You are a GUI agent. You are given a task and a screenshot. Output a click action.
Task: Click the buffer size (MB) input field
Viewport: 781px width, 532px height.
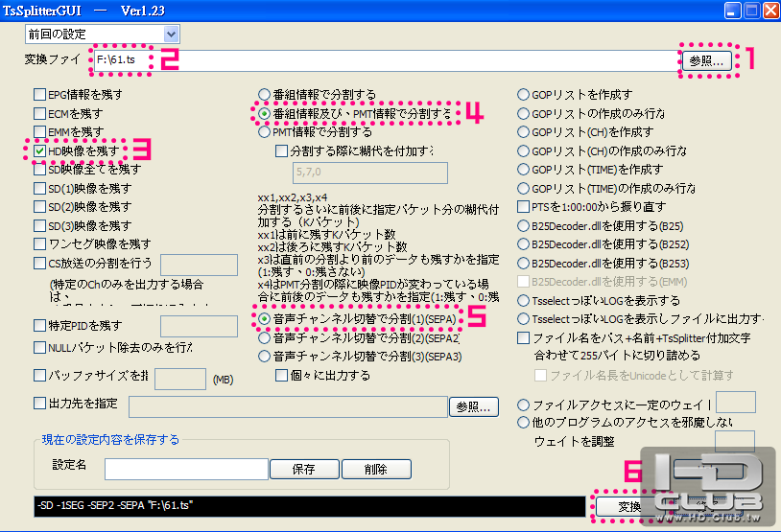[x=180, y=379]
